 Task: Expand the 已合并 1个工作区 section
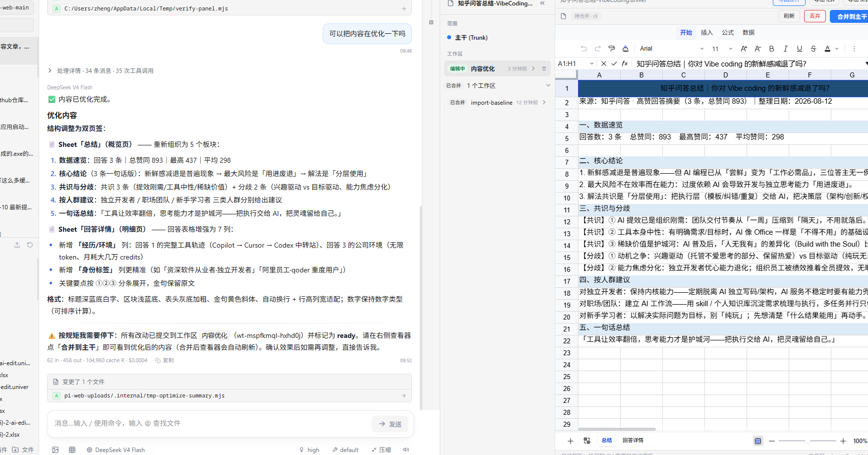coord(548,85)
